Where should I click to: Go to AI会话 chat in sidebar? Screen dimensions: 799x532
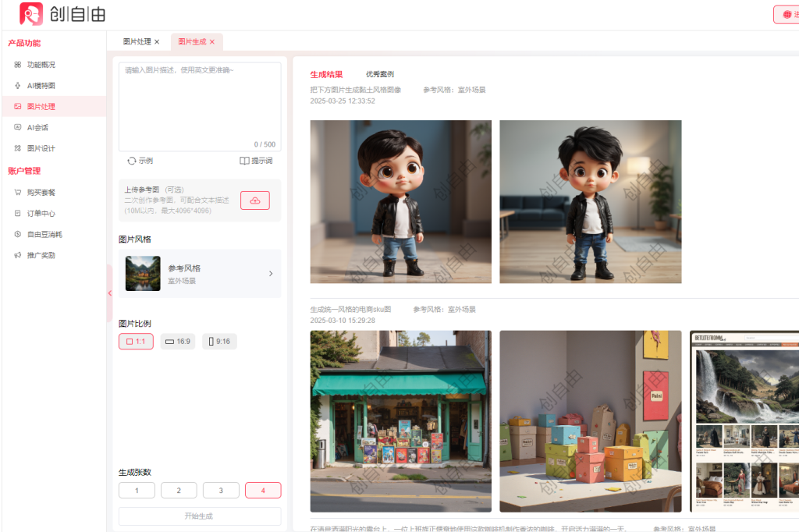click(x=37, y=127)
